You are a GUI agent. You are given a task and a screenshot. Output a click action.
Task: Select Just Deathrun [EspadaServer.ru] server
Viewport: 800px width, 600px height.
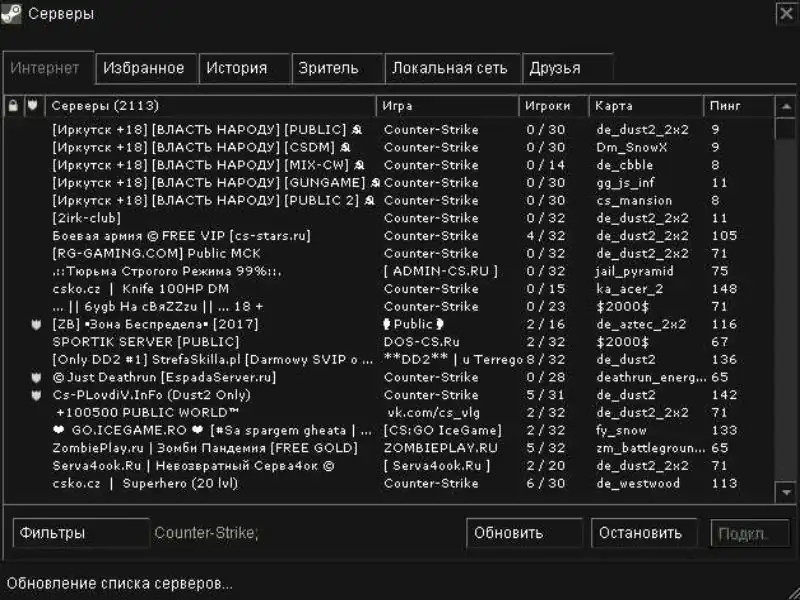click(389, 378)
